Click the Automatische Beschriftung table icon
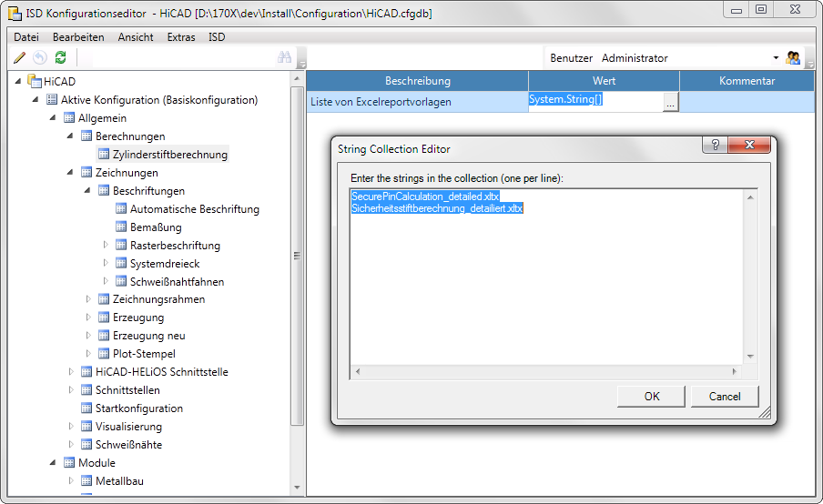The height and width of the screenshot is (504, 823). (121, 208)
